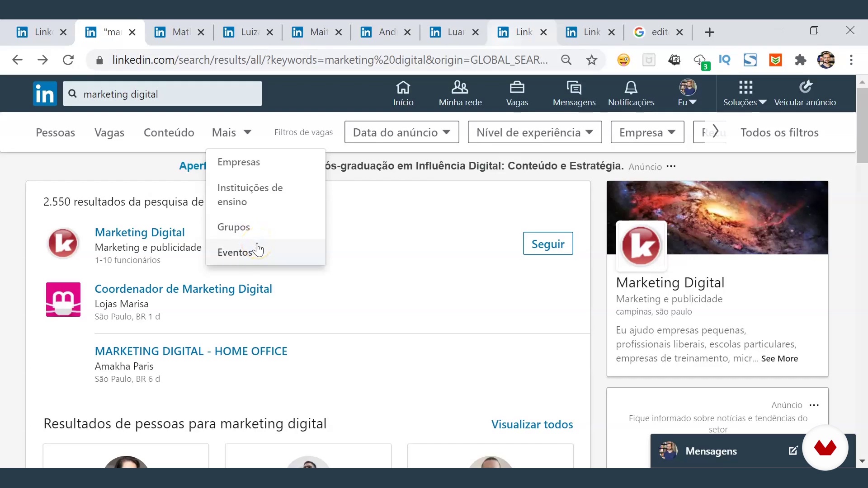Open the Nível de experiência dropdown
The height and width of the screenshot is (488, 868).
pos(535,132)
